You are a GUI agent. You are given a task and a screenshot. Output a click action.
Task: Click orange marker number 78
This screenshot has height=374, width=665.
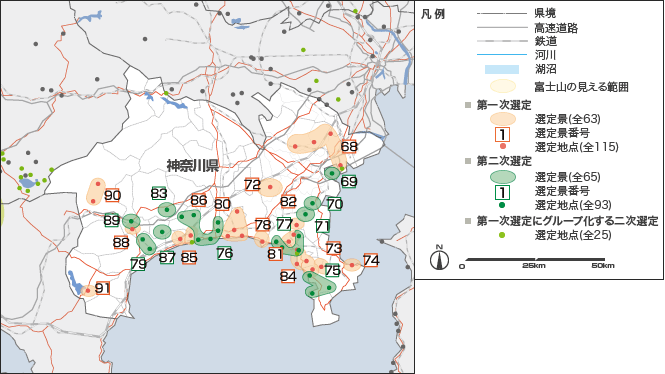(263, 224)
